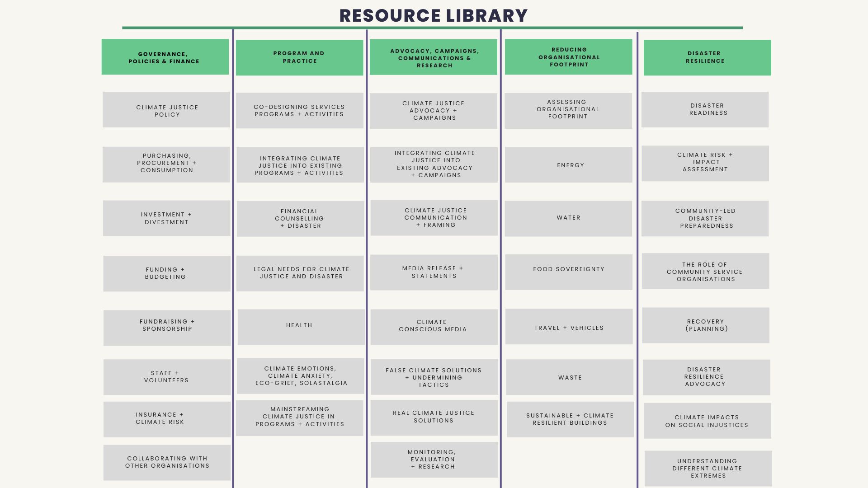Open Real Climate Justice Solutions tile
This screenshot has width=868, height=488.
434,418
